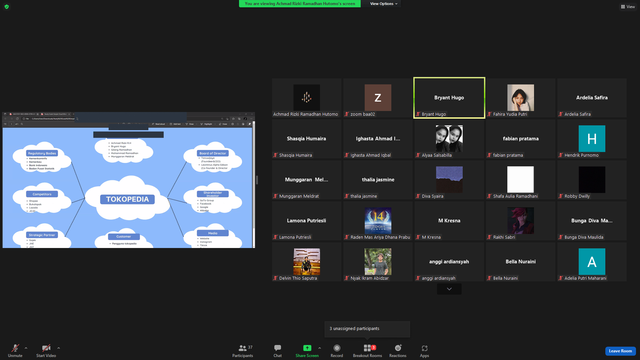The height and width of the screenshot is (360, 640).
Task: Select the highlighted Bryant Hugo tile
Action: (x=449, y=98)
